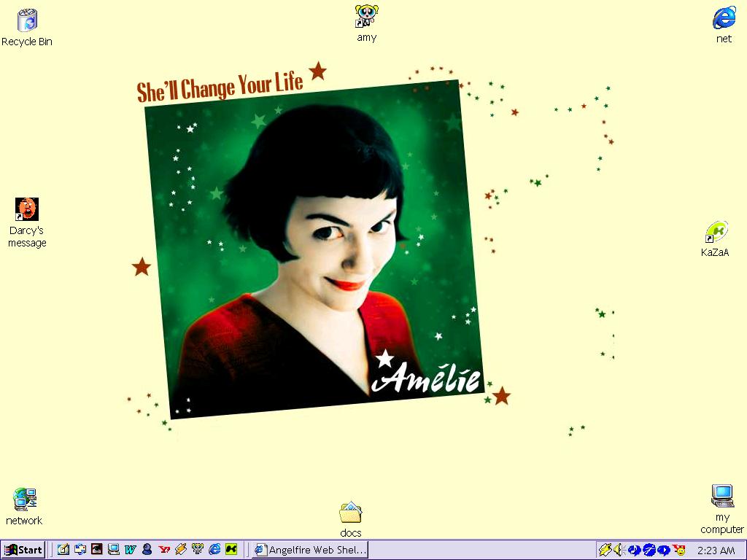Click the Powerpuff girl quick launch icon
The height and width of the screenshot is (560, 747).
pyautogui.click(x=198, y=550)
